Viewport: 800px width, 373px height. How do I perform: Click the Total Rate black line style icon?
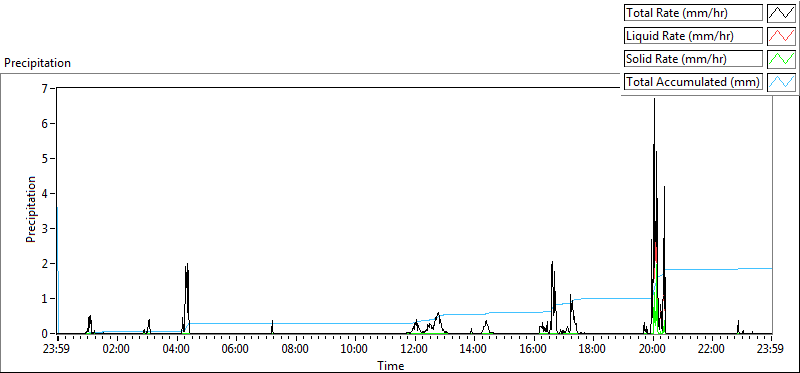(x=782, y=13)
